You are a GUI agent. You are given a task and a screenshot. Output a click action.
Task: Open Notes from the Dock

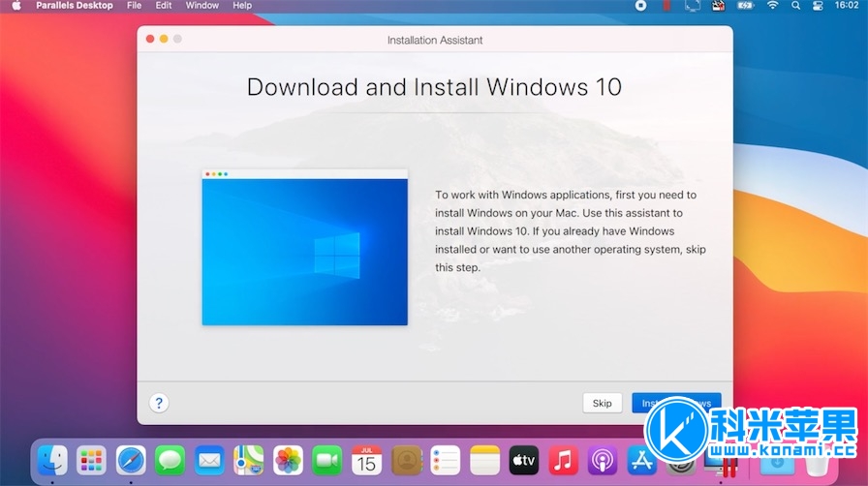[x=484, y=461]
